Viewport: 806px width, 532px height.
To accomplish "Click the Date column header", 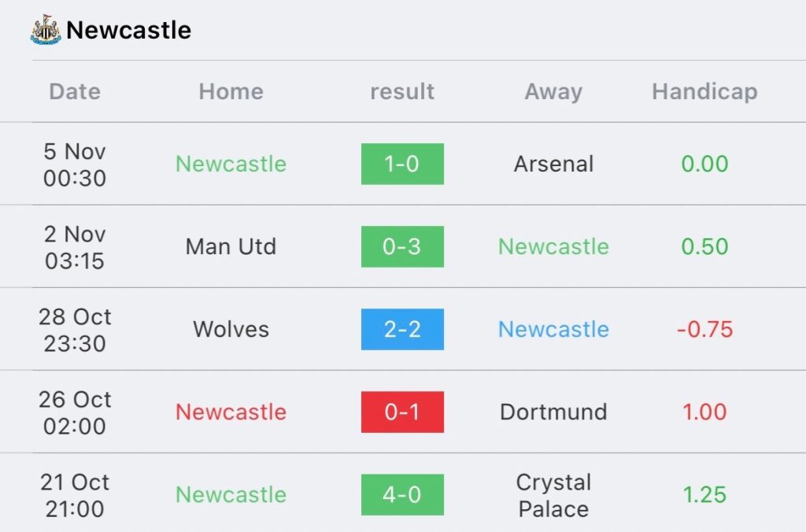I will [x=75, y=91].
